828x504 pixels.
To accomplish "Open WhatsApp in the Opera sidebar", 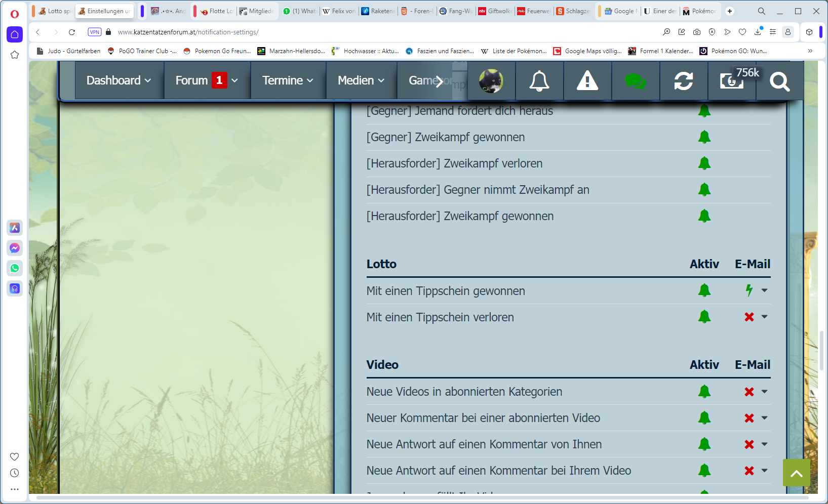I will [x=15, y=268].
